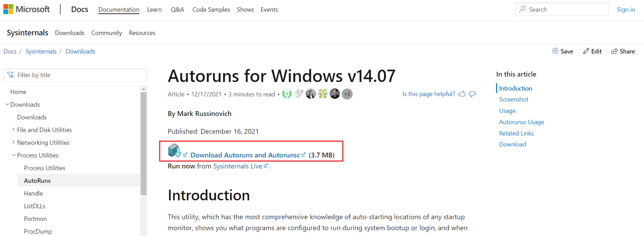644x236 pixels.
Task: Click the filter icon in the Filter by title box
Action: point(10,75)
